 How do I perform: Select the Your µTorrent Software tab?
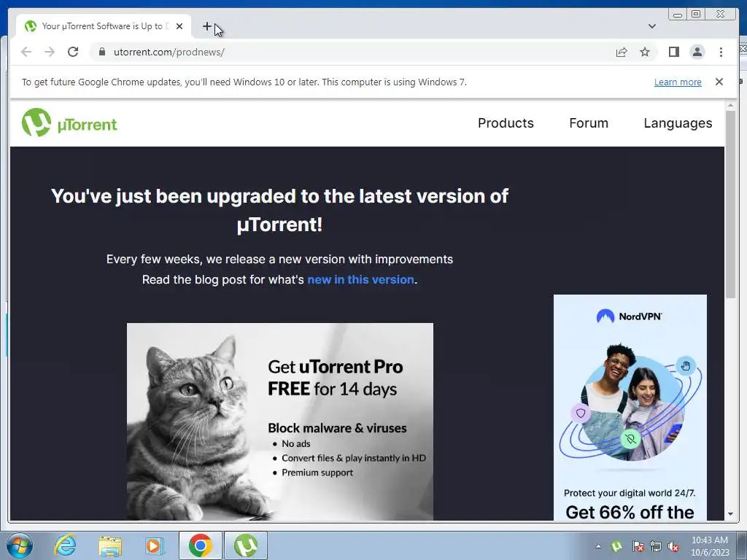(104, 26)
